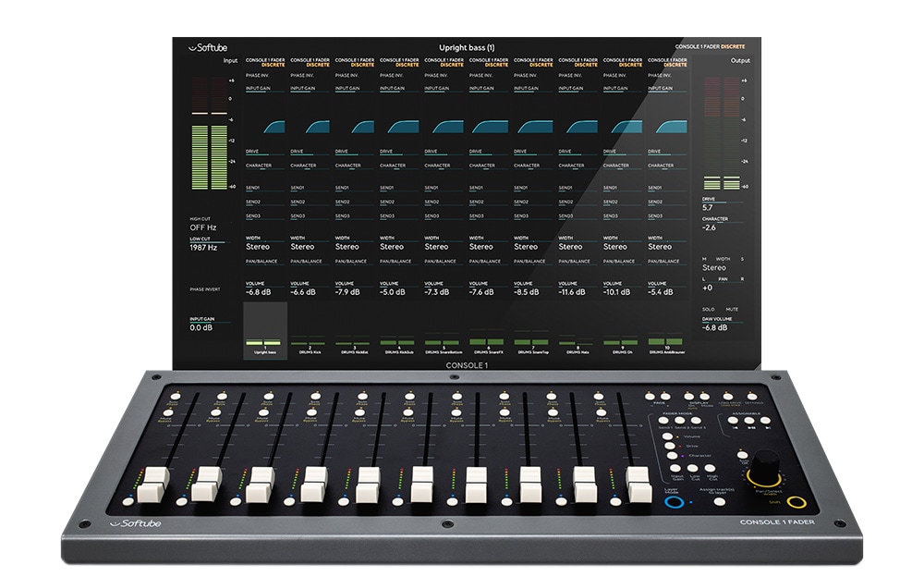Push the third Assignable button
The image size is (924, 577).
pyautogui.click(x=765, y=420)
